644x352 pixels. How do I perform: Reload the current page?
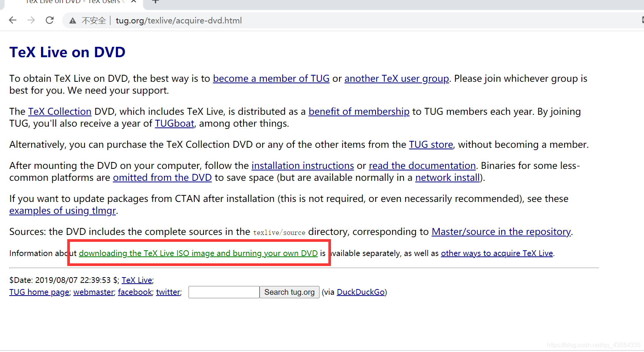tap(50, 20)
